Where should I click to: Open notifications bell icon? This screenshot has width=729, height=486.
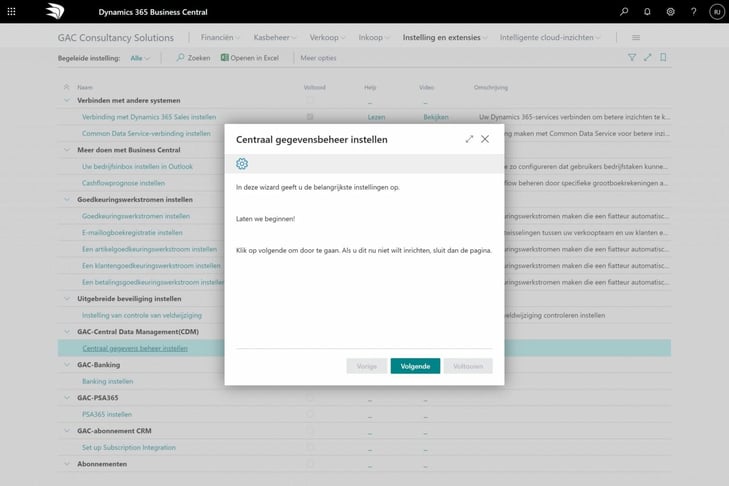tap(647, 12)
